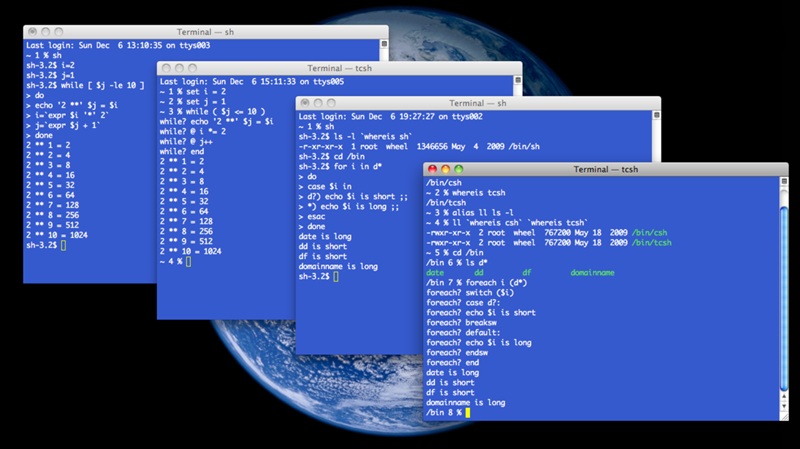Click the '/bin/sh' file listing line with 1346656
The height and width of the screenshot is (449, 800).
click(x=419, y=146)
